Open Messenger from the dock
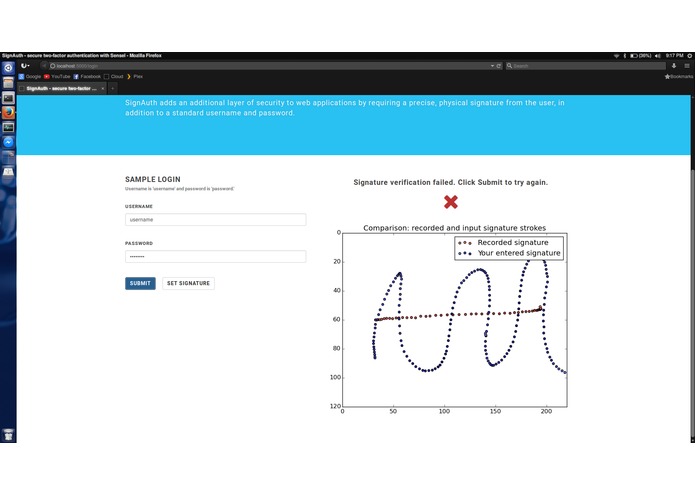This screenshot has width=695, height=494. click(x=8, y=142)
